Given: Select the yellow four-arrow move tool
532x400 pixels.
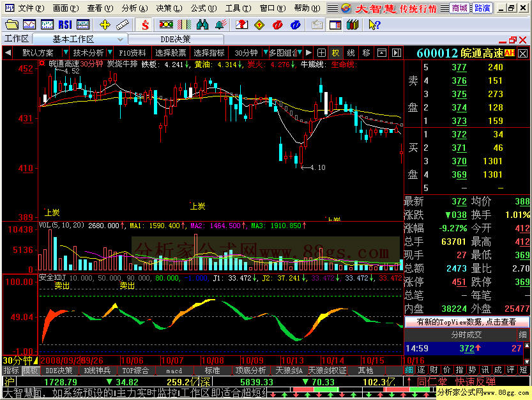Looking at the screenshot, I should (x=105, y=25).
